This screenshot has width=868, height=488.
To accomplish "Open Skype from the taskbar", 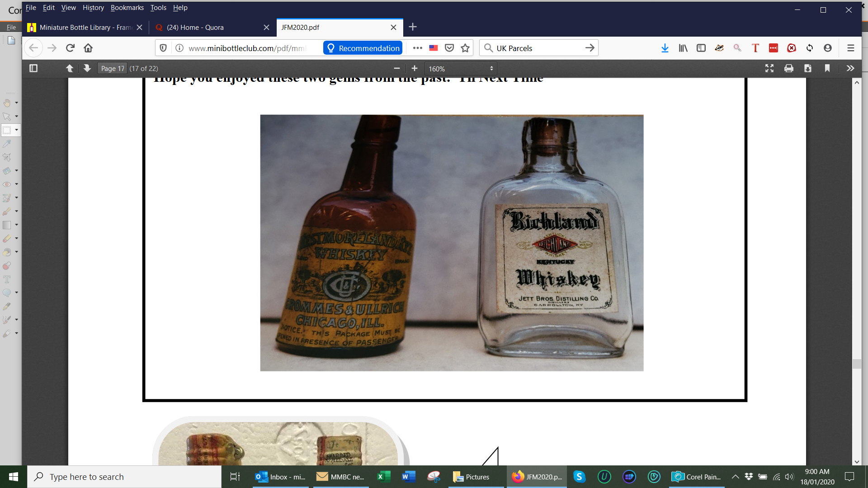I will [x=579, y=477].
